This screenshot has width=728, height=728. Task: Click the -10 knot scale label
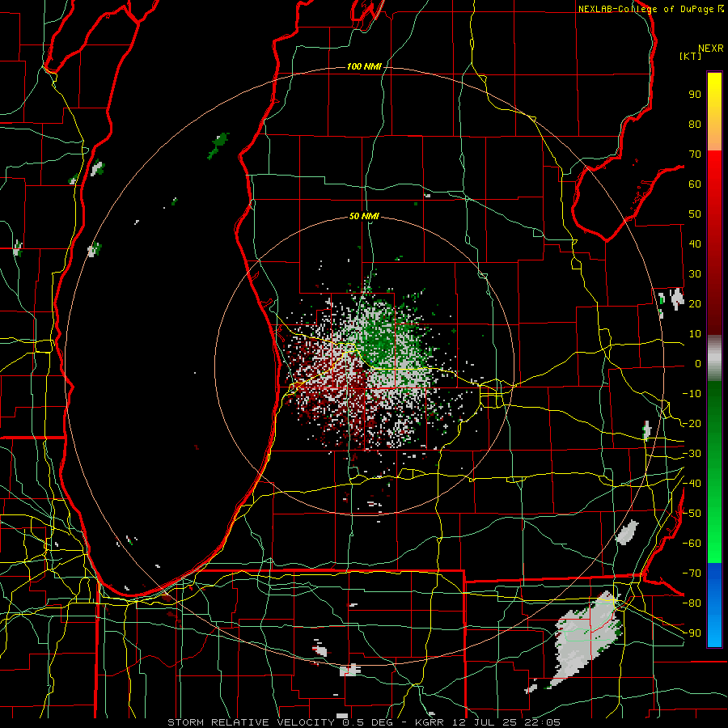coord(692,394)
